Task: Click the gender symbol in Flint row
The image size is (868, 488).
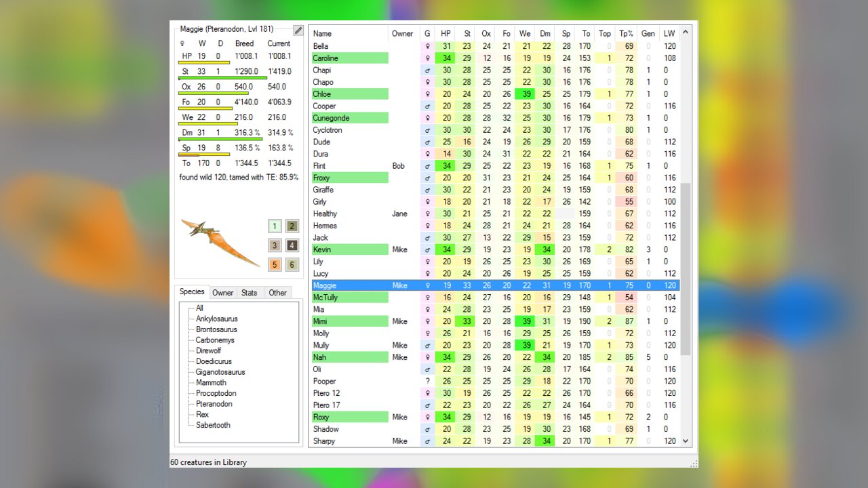Action: click(427, 166)
